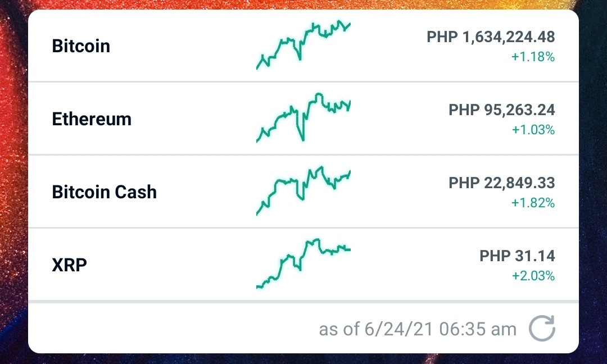Click Bitcoin price PHP 1,634,224.48
607x364 pixels.
coord(491,37)
